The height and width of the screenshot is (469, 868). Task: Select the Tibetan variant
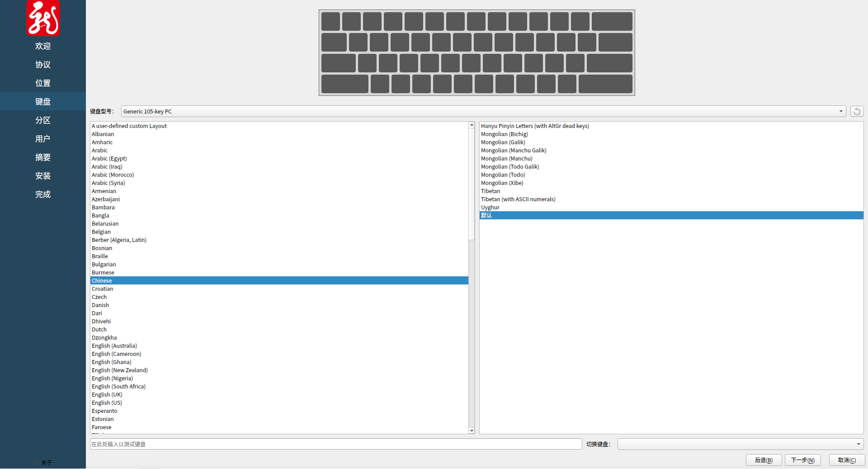(x=491, y=191)
